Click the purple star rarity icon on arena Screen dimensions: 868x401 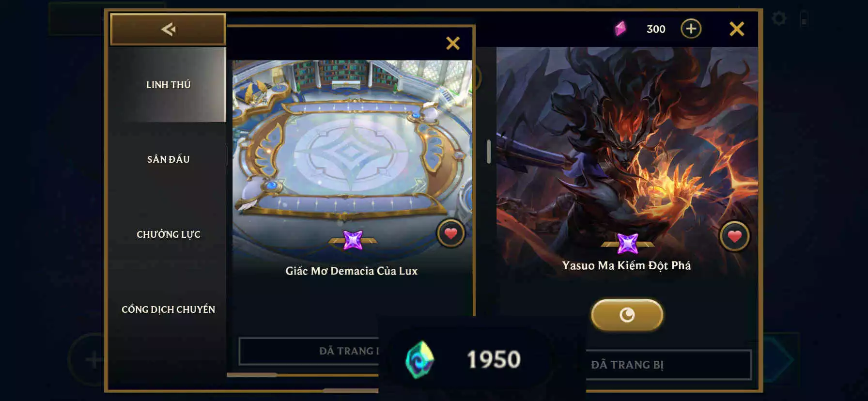point(353,240)
